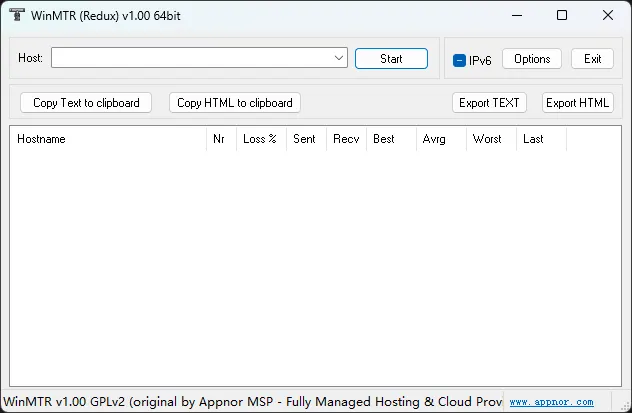Screen dimensions: 632x413
Task: Expand the Host dropdown list
Action: [340, 59]
